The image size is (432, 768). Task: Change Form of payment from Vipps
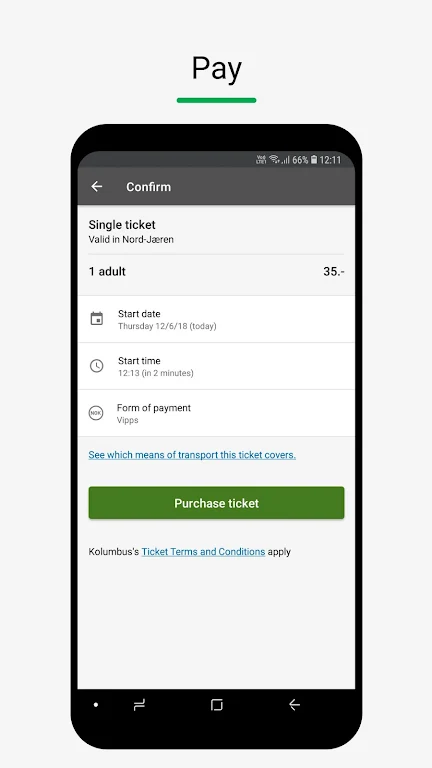click(x=216, y=413)
